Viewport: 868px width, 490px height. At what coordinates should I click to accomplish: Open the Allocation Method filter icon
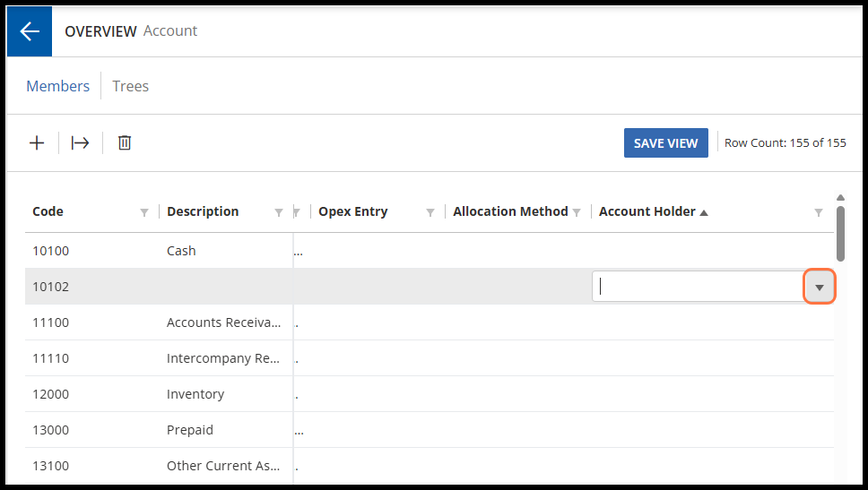577,212
